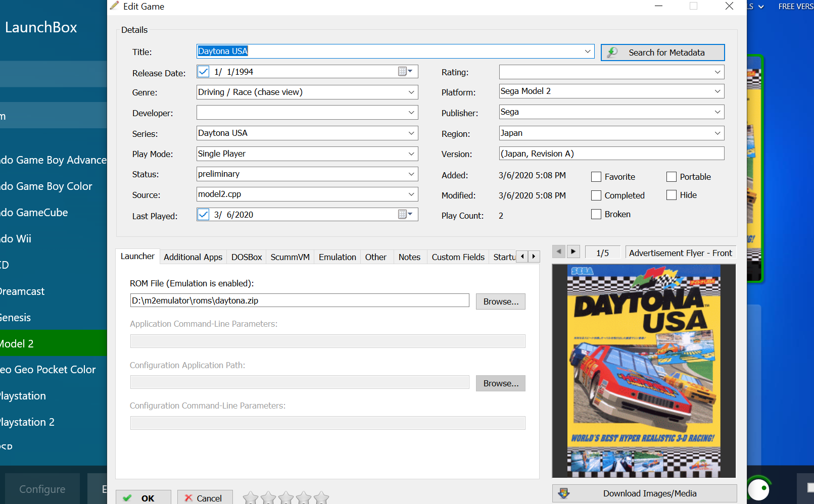This screenshot has height=504, width=814.
Task: Expand the Rating dropdown
Action: pos(717,72)
